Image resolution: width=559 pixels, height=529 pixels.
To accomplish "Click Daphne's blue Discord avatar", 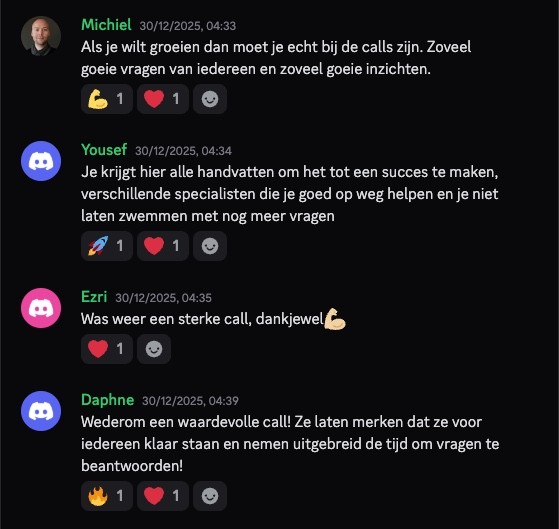I will 41,411.
